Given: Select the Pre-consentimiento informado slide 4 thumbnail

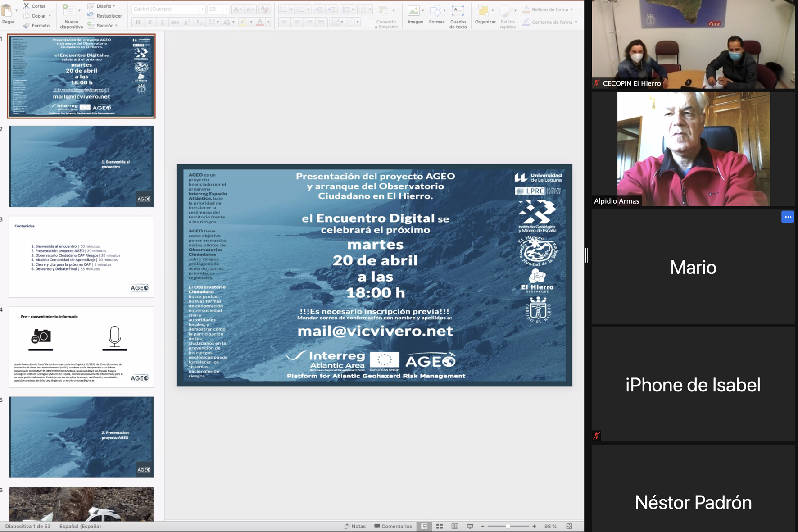Looking at the screenshot, I should 81,347.
